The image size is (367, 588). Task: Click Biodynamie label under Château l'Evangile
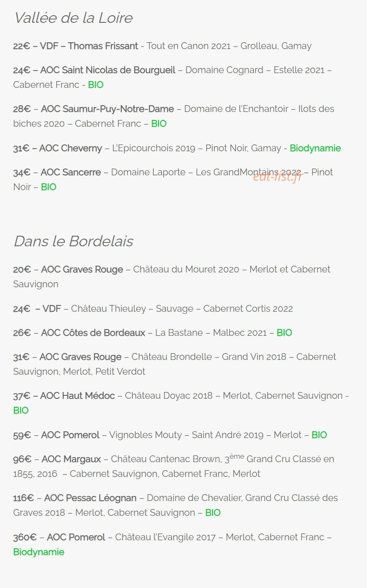38,552
